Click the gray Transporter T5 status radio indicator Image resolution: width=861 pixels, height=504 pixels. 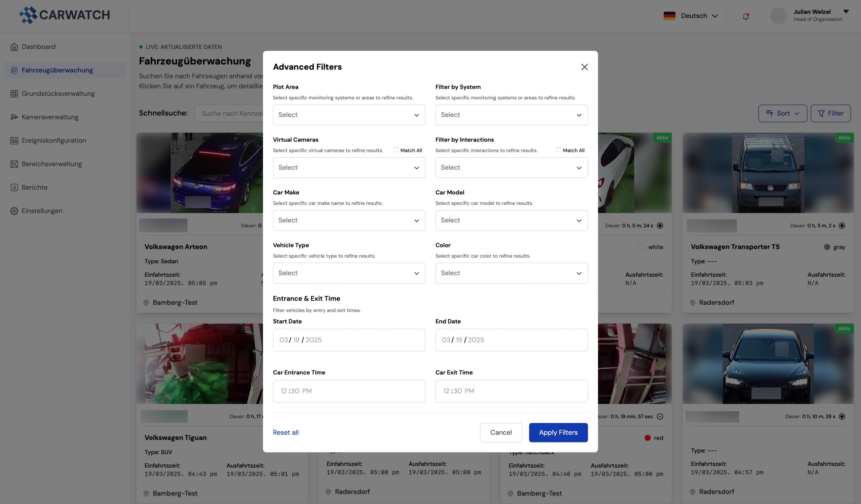coord(842,226)
